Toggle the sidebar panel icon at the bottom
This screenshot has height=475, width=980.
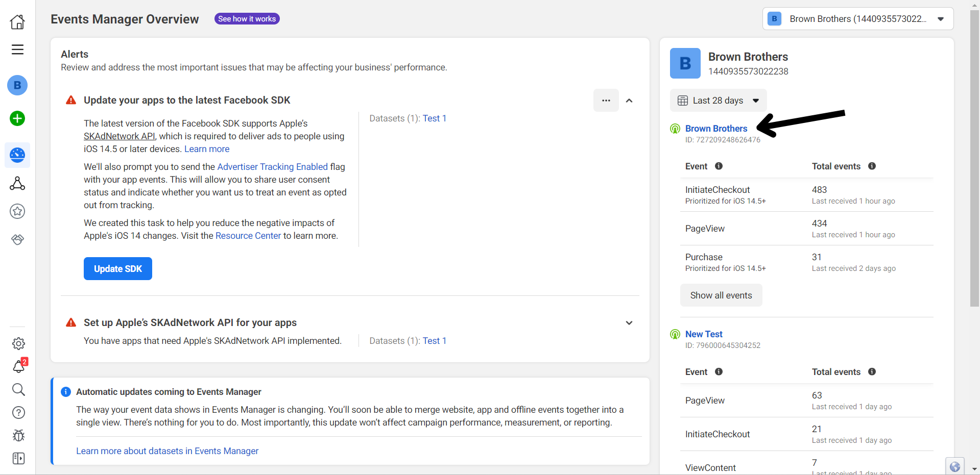click(18, 458)
